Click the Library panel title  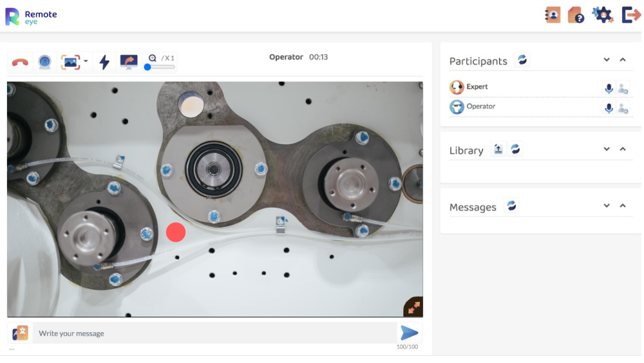tap(466, 150)
